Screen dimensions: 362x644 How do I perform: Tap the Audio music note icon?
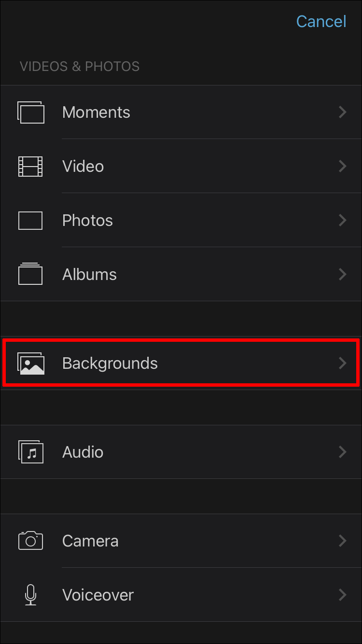tap(31, 452)
